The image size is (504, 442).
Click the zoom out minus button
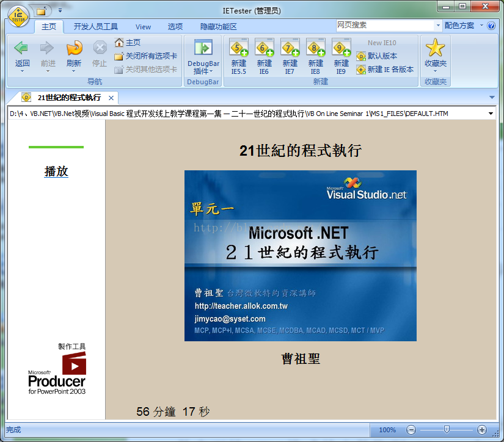(411, 430)
